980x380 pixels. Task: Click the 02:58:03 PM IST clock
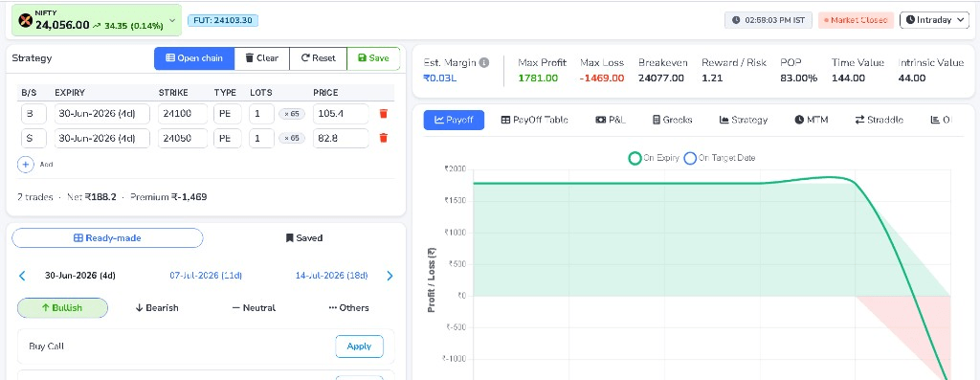click(768, 20)
